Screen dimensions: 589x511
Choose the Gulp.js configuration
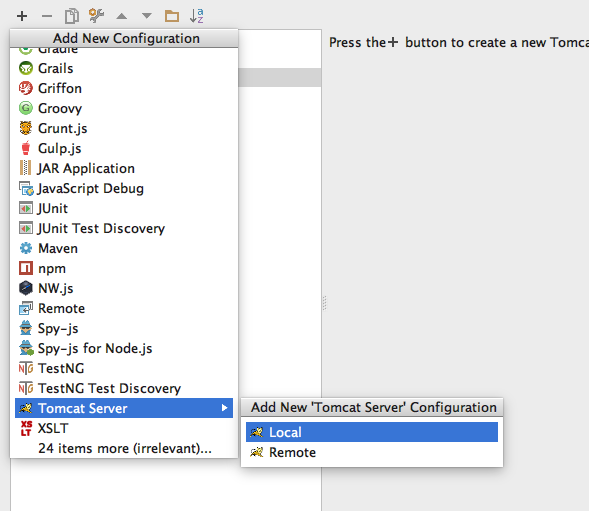click(x=124, y=148)
